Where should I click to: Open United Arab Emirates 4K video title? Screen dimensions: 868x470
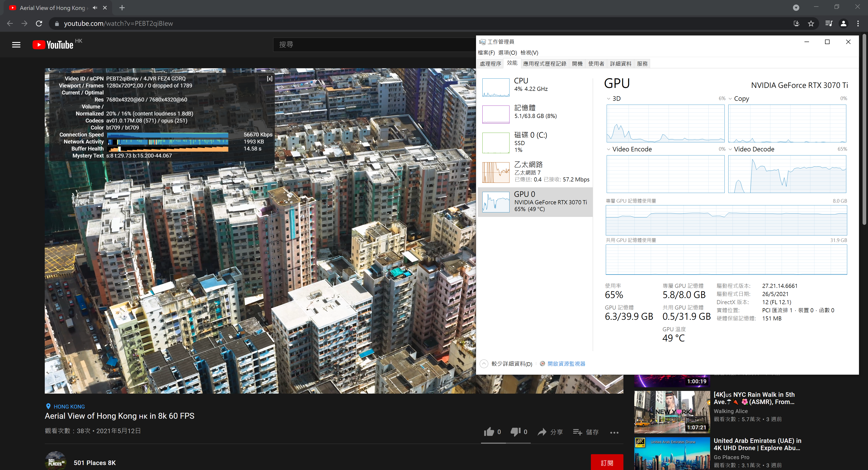757,444
